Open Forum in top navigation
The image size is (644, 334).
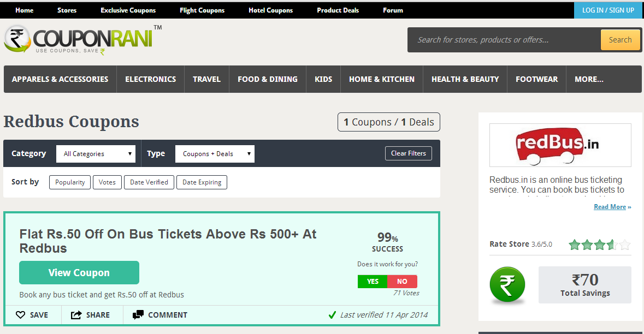coord(393,10)
